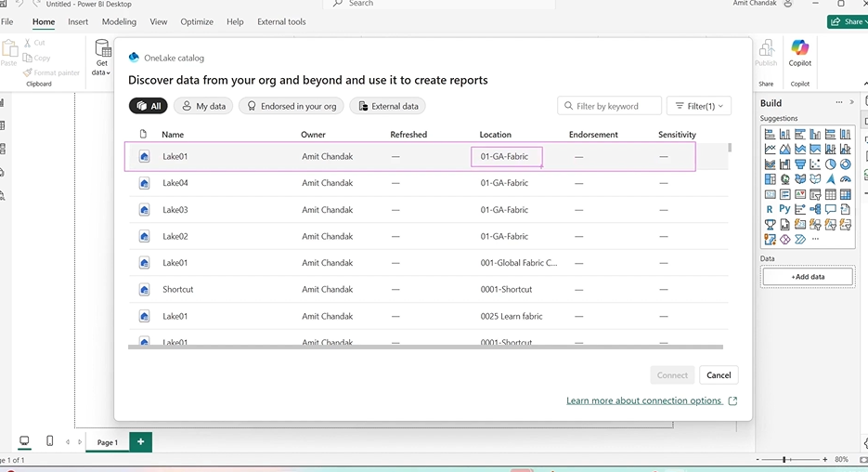868x472 pixels.
Task: Open the External tools ribbon tab
Action: pos(281,21)
